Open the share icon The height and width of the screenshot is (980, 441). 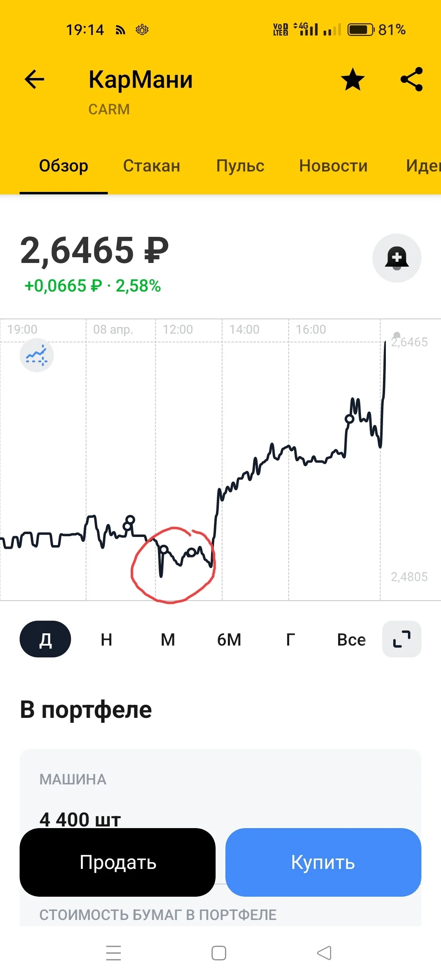412,79
